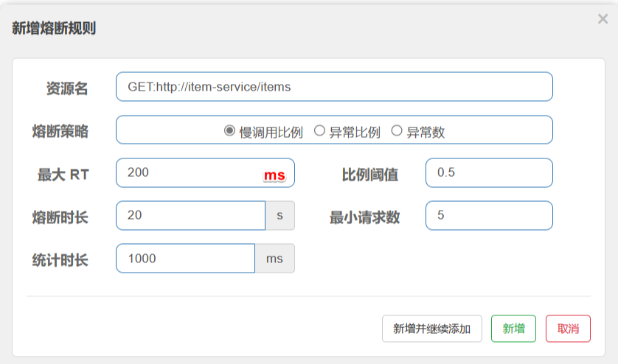Select the 慢调用比例 radio option
Screen dimensions: 618x364
pos(229,131)
